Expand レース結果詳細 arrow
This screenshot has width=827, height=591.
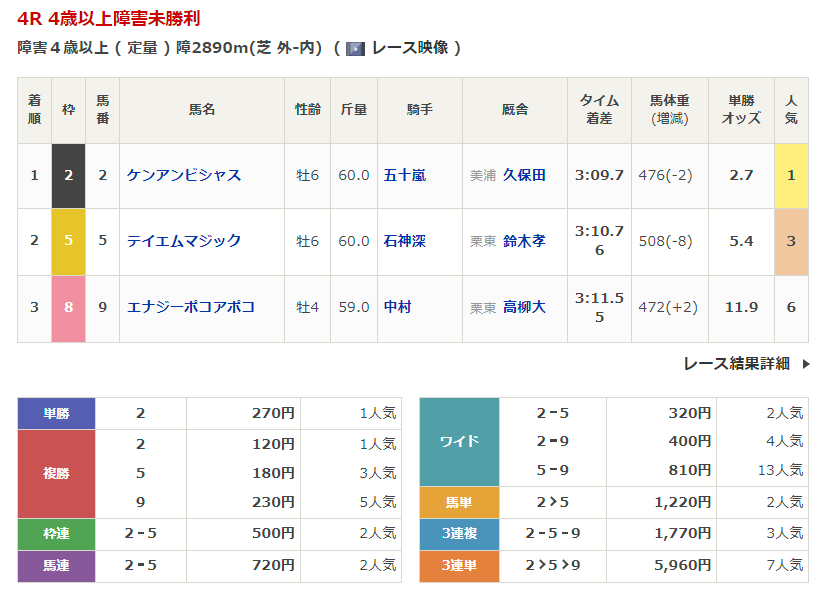[x=806, y=364]
